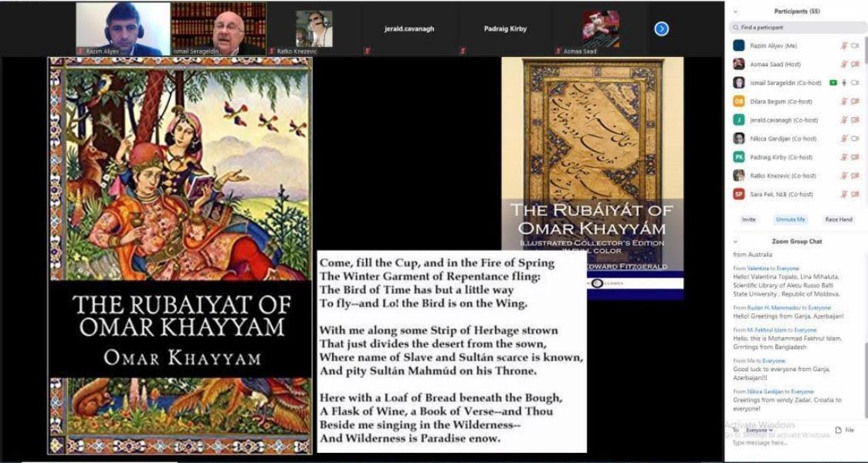
Task: Click the next arrow in video strip
Action: [661, 29]
